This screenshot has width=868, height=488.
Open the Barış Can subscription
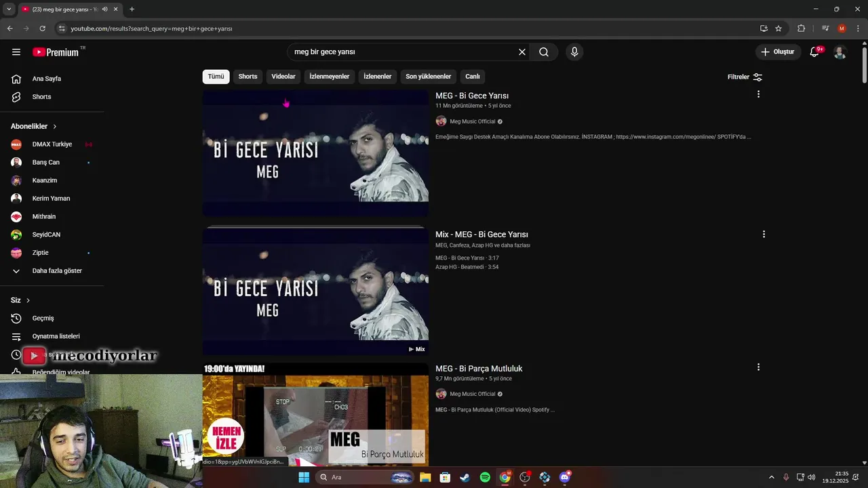click(52, 163)
